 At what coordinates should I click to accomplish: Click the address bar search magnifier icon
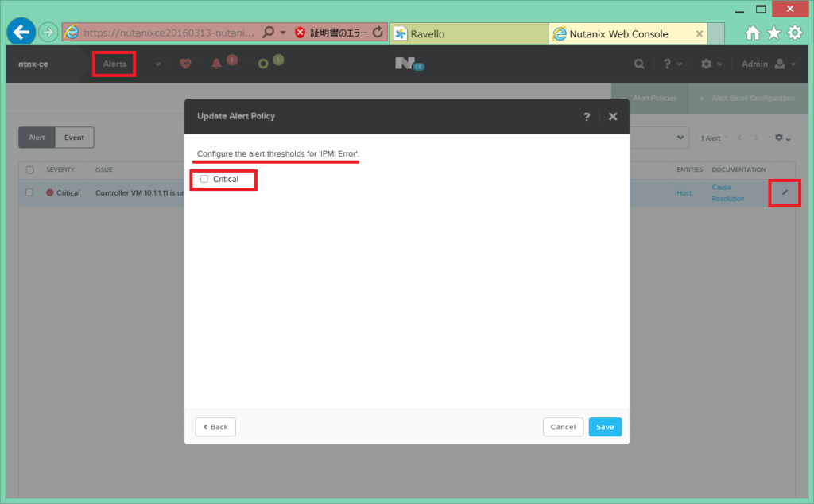(268, 32)
